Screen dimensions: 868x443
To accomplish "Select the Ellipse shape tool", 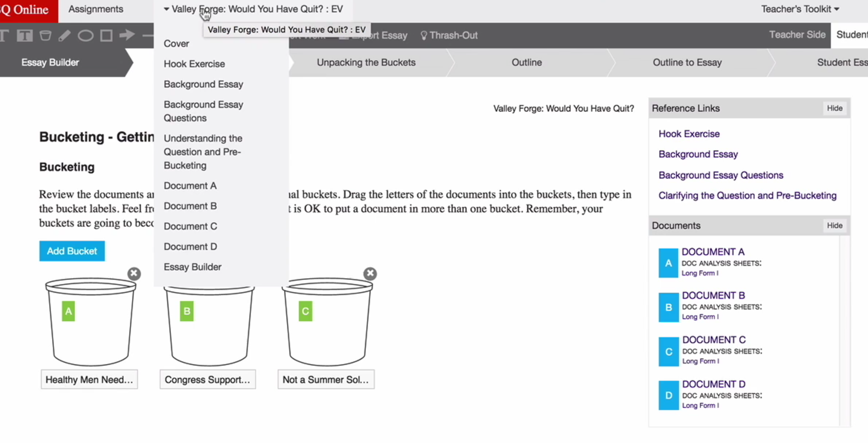I will point(86,35).
